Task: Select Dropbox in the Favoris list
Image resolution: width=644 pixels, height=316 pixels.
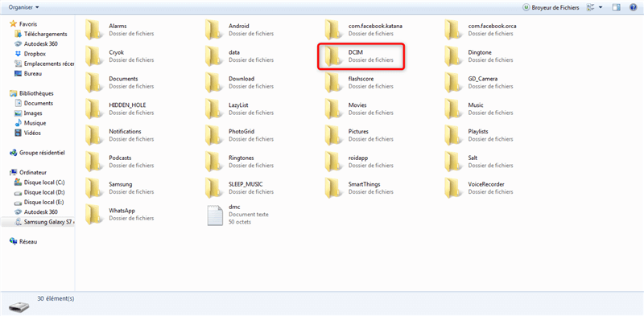Action: tap(30, 54)
